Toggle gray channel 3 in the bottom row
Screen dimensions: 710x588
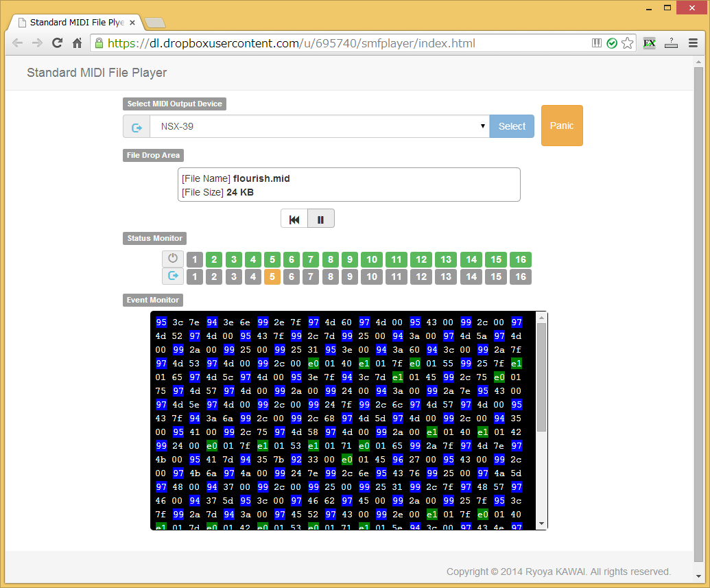pyautogui.click(x=234, y=277)
